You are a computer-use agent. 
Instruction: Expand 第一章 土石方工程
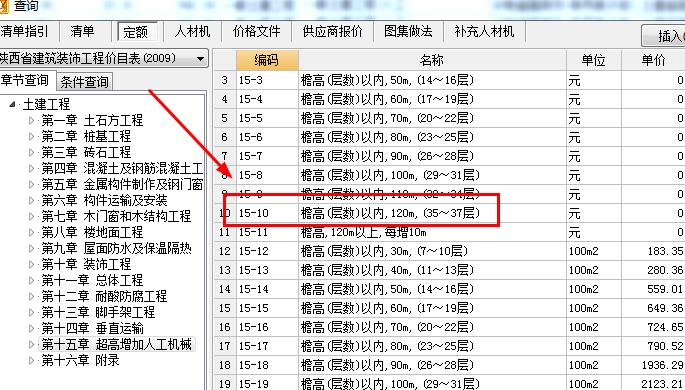coord(31,120)
